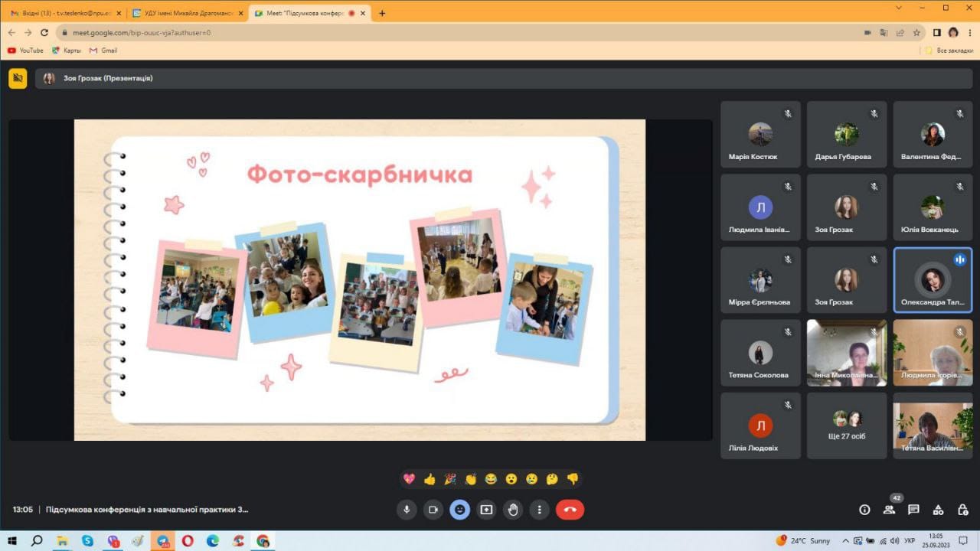The image size is (980, 551).
Task: Send the surprised face reaction
Action: (511, 479)
